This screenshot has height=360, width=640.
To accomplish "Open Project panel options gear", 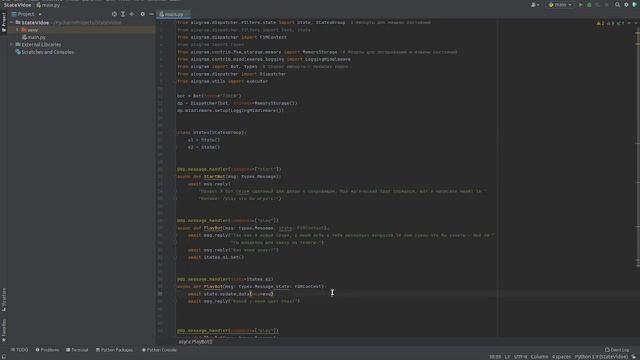I will coord(142,14).
